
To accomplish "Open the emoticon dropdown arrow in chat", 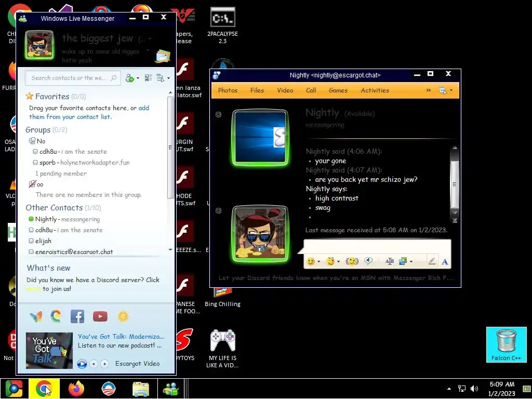I will click(318, 262).
